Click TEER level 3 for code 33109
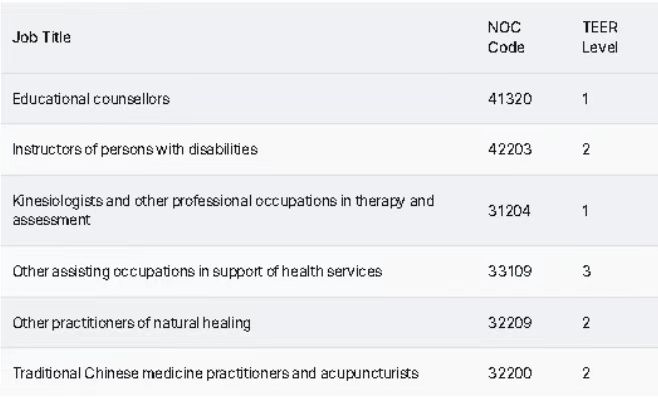The width and height of the screenshot is (658, 397). 586,272
